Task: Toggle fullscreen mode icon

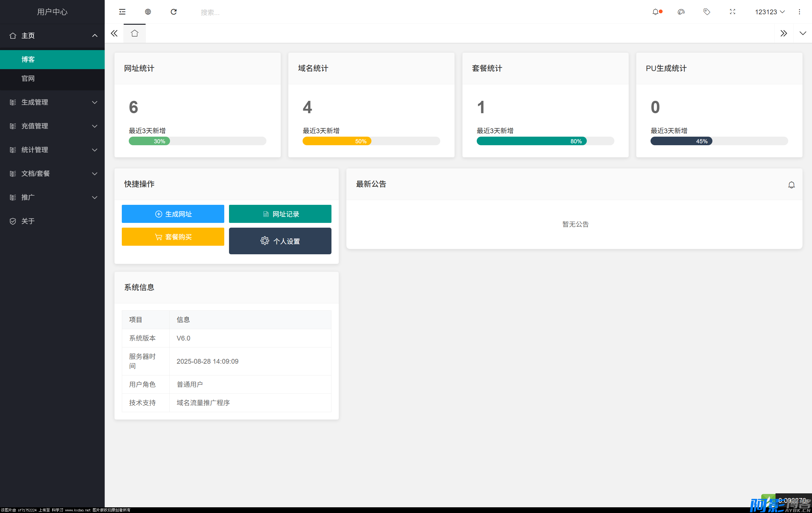Action: (x=732, y=12)
